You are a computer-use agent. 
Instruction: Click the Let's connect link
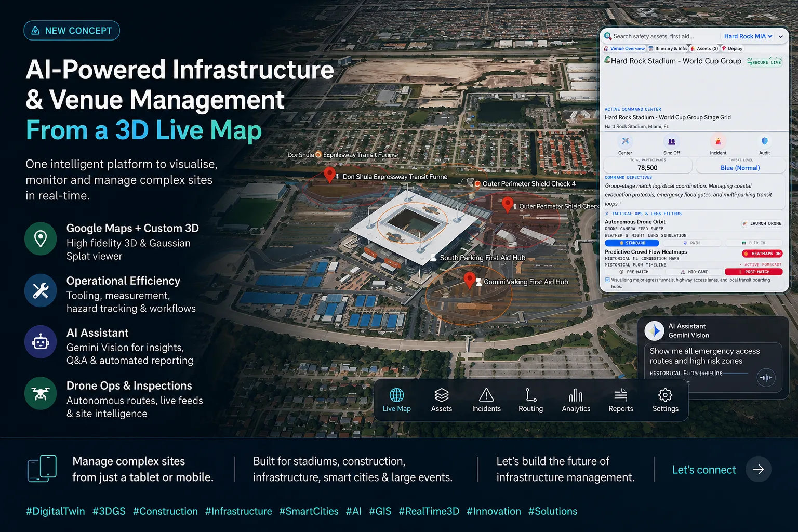tap(704, 470)
